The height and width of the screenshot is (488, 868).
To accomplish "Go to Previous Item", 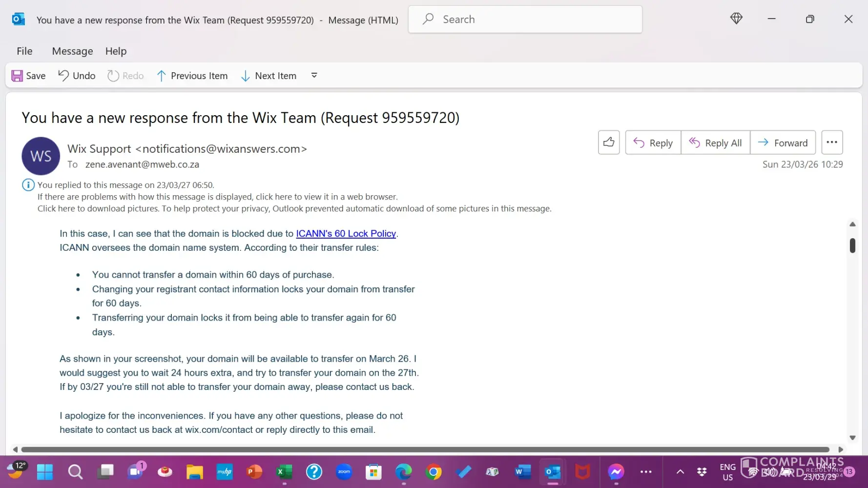I will (x=192, y=76).
